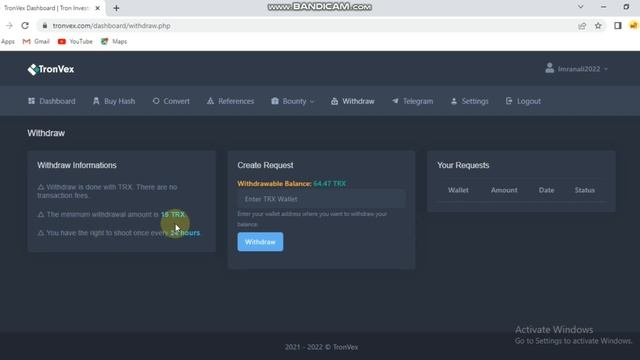This screenshot has height=360, width=640.
Task: Click the Dashboard grid icon
Action: pos(31,101)
